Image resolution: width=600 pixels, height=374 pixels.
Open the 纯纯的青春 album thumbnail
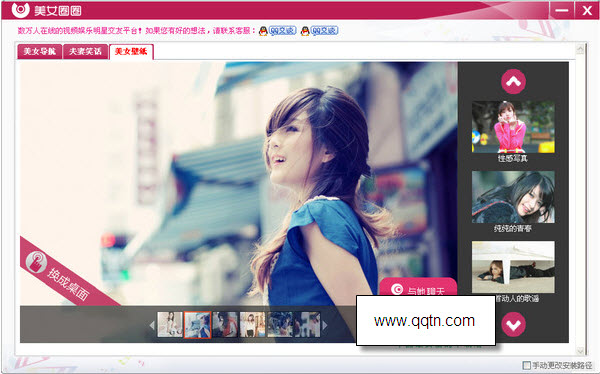click(x=513, y=197)
